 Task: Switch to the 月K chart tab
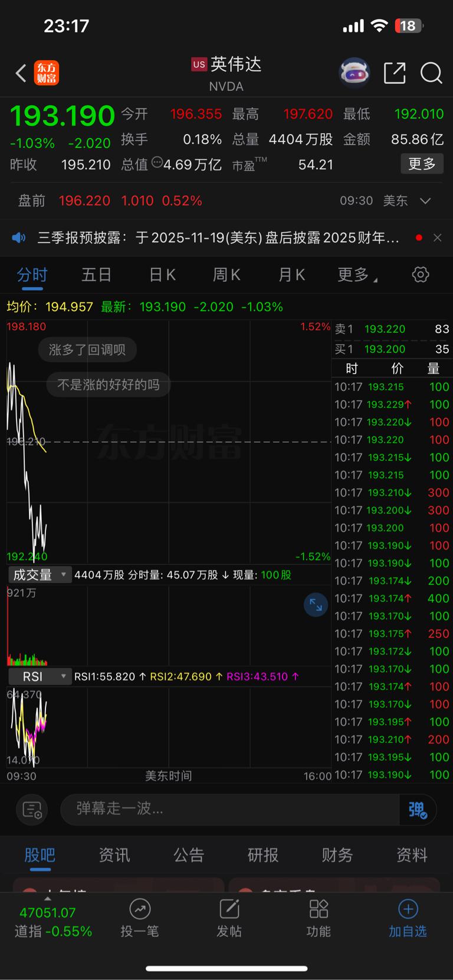coord(291,275)
